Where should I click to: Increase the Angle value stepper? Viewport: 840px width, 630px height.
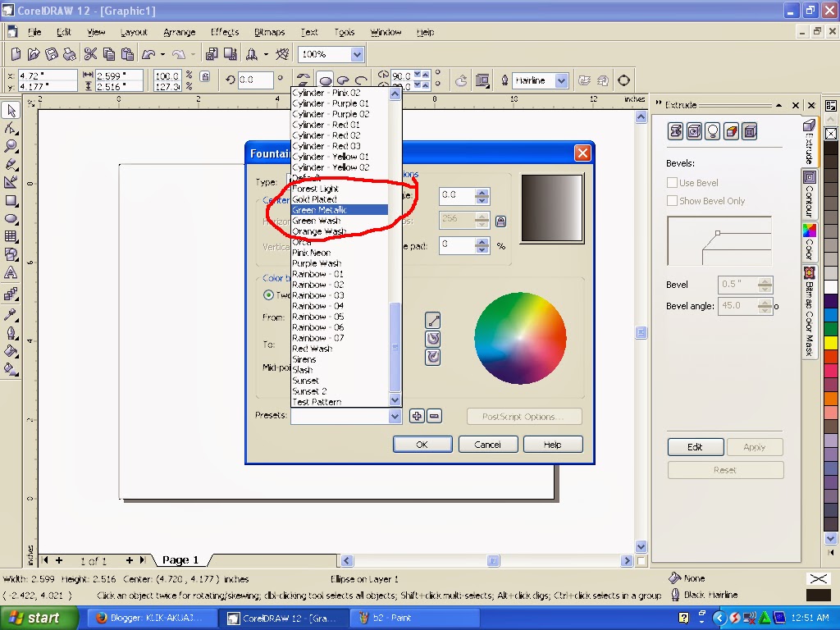tap(482, 192)
